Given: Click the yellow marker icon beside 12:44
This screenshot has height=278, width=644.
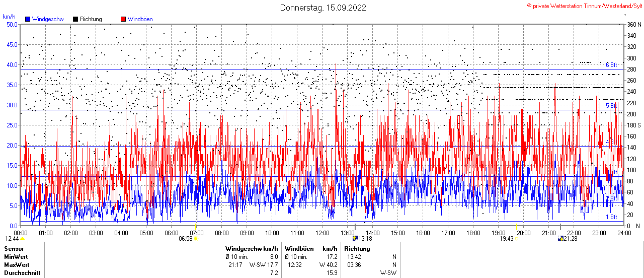Looking at the screenshot, I should click(22, 239).
